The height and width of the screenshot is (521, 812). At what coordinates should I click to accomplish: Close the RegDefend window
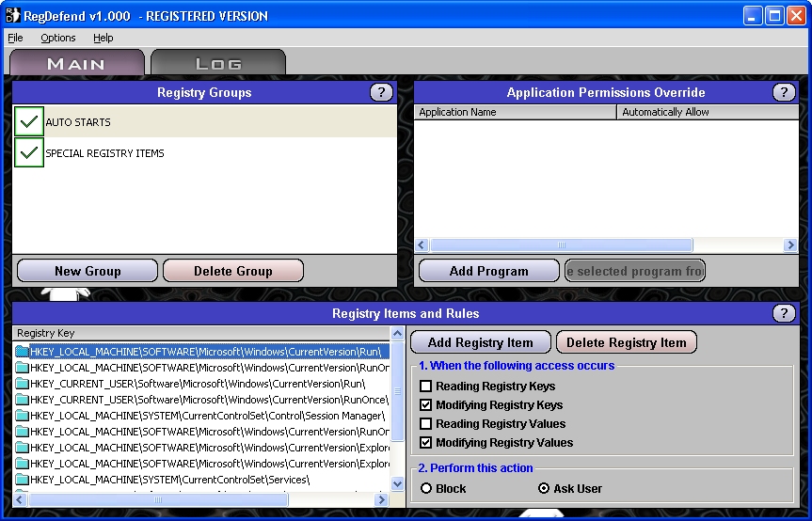[x=796, y=16]
